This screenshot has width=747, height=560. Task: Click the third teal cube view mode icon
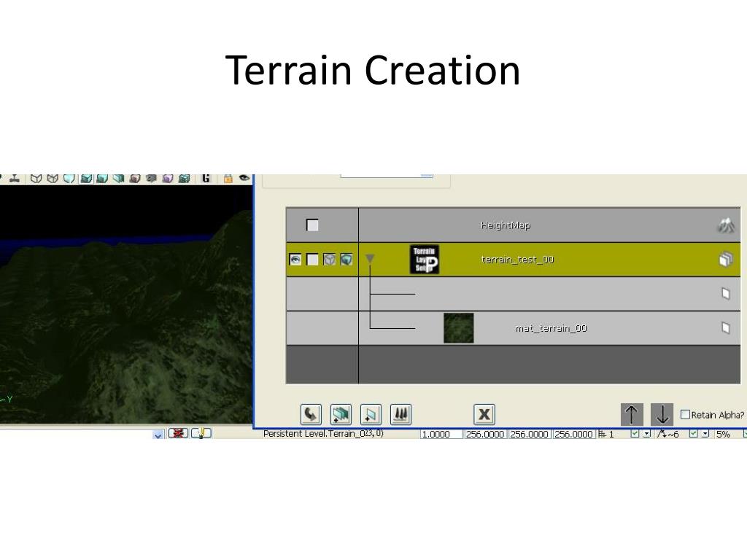pyautogui.click(x=119, y=179)
